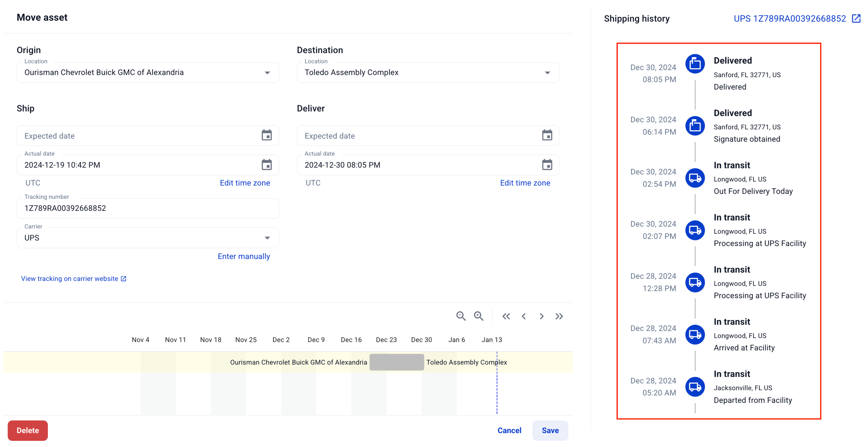Open calendar for Deliver actual date
Viewport: 868px width, 447px height.
point(547,165)
